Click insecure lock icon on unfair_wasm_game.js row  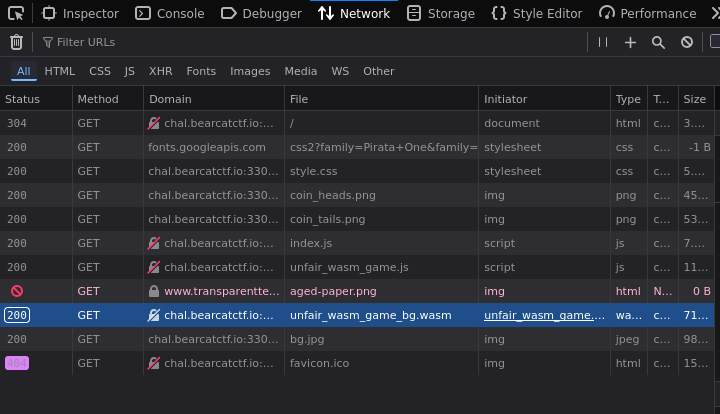click(x=154, y=267)
